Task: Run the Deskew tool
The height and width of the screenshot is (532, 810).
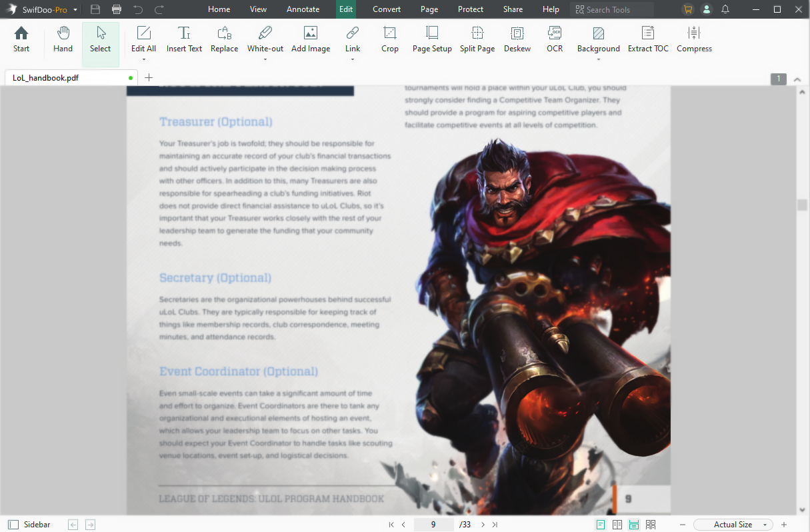Action: (x=517, y=39)
